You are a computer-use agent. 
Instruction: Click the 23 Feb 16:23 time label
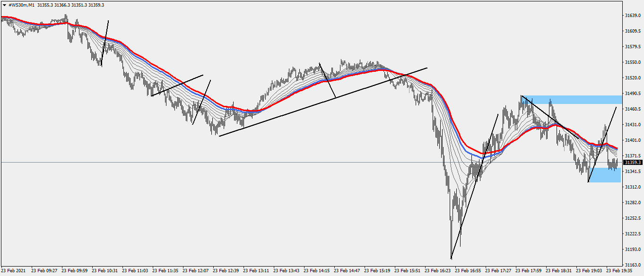tap(438, 271)
